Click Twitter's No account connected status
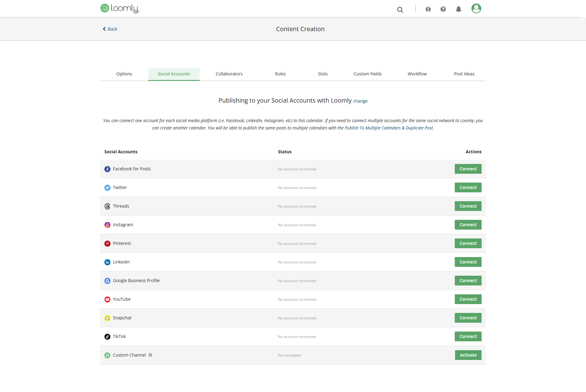586x392 pixels. 297,188
